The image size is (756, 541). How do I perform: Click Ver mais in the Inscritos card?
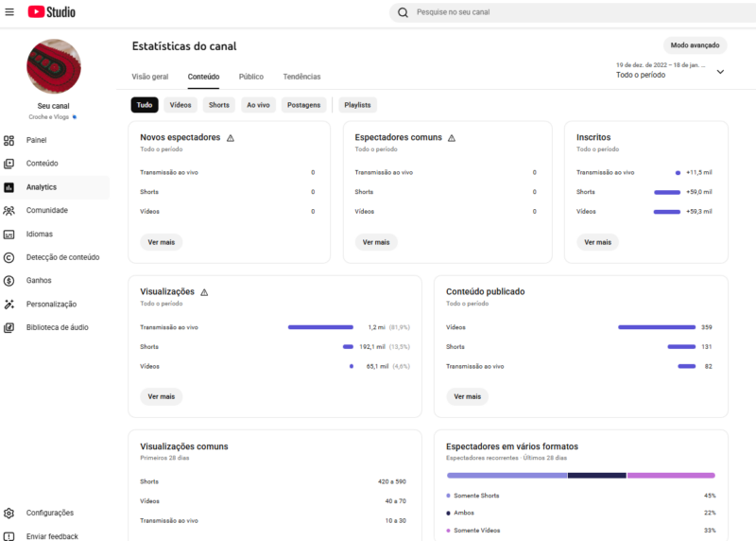pos(597,242)
